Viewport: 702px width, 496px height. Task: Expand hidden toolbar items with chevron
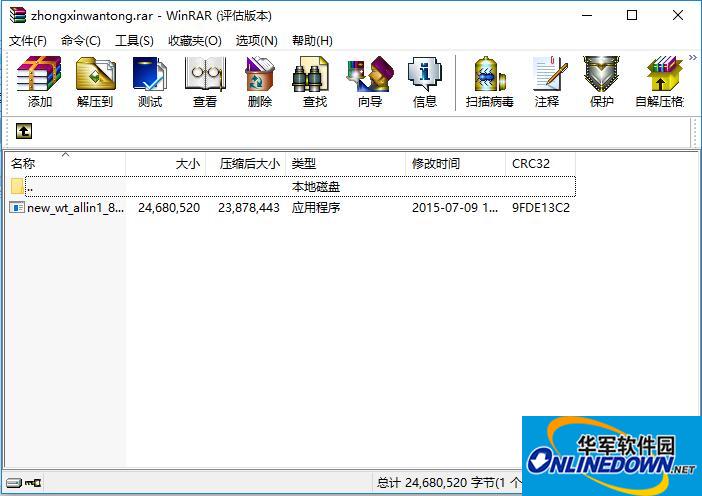(x=693, y=57)
